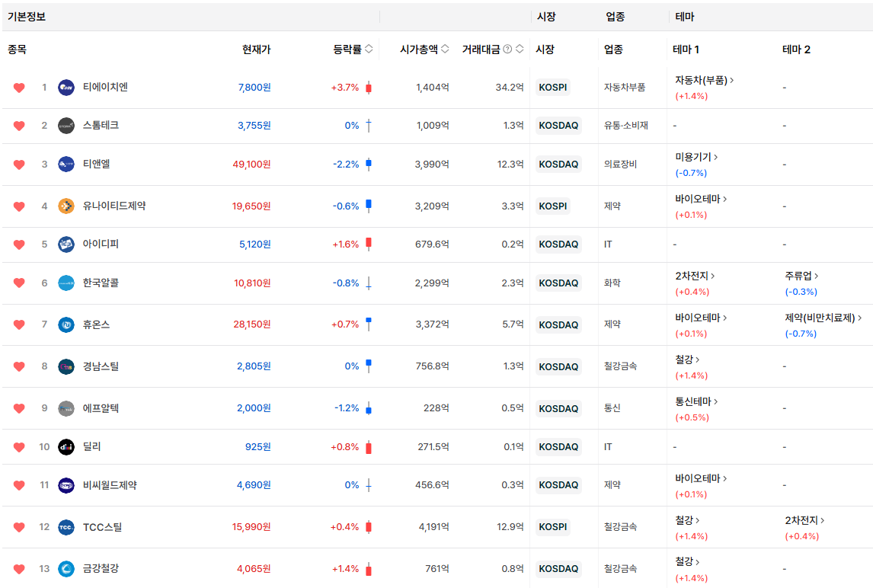Open the 제약(비만치료제) theme link

coord(823,318)
